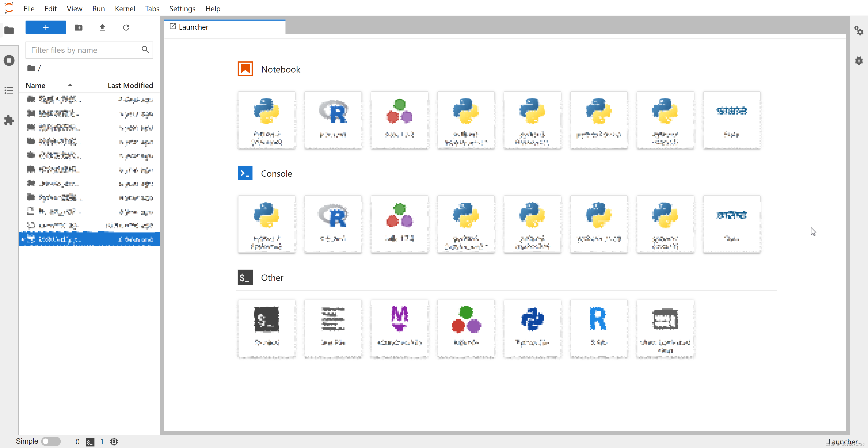The height and width of the screenshot is (448, 868).
Task: Show the Table of Contents panel
Action: coord(9,90)
